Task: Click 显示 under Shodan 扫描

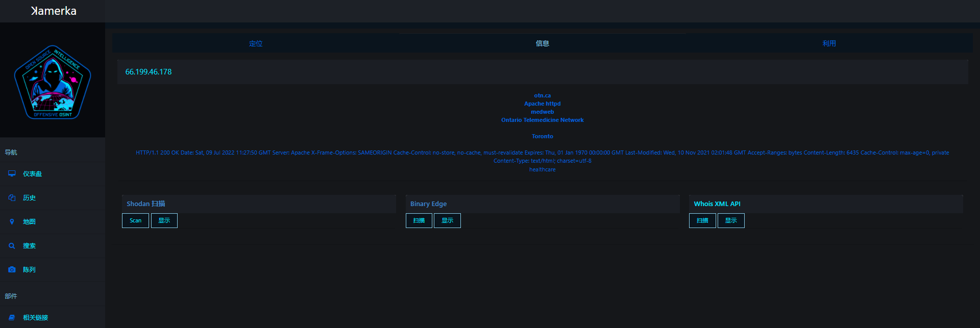Action: 164,220
